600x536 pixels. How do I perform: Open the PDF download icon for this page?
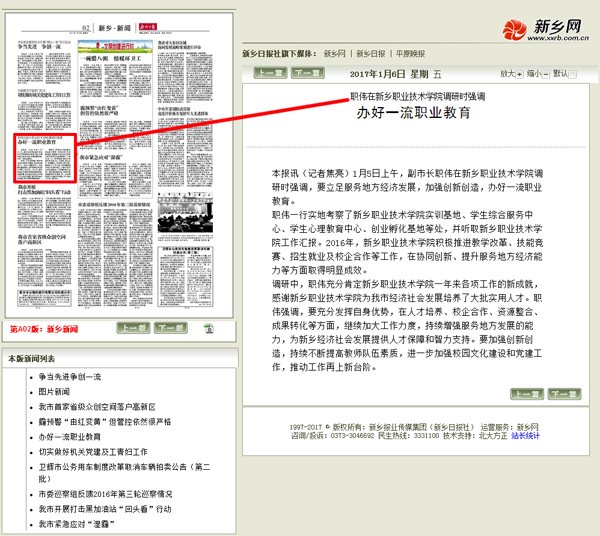click(207, 328)
